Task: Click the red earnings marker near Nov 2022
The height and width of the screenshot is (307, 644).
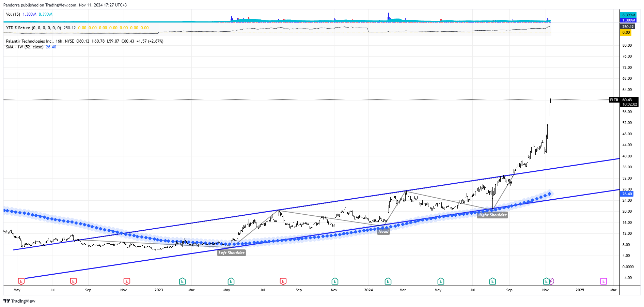Action: pos(127,281)
